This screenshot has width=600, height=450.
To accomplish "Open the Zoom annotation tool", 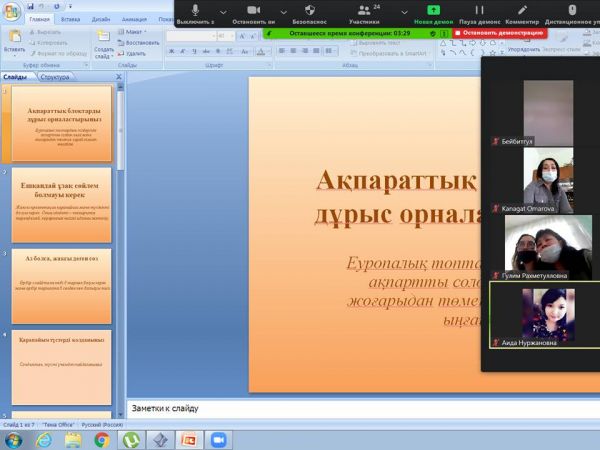I will point(523,9).
